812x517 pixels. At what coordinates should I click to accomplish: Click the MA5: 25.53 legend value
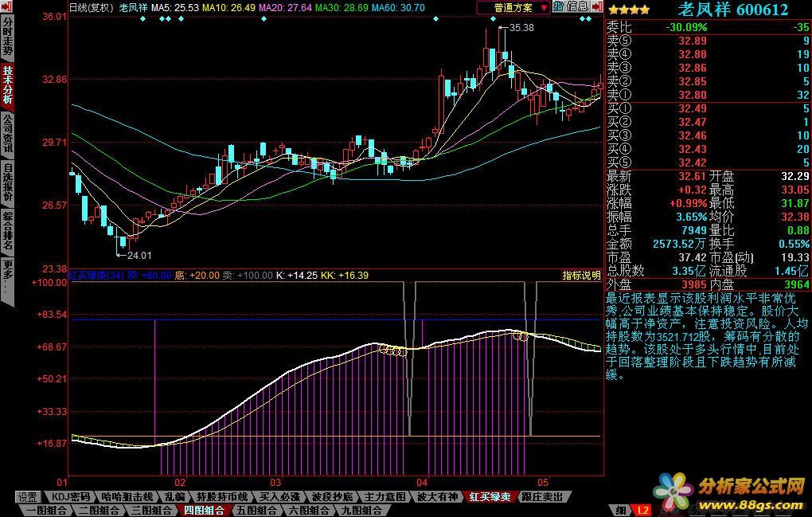point(175,8)
